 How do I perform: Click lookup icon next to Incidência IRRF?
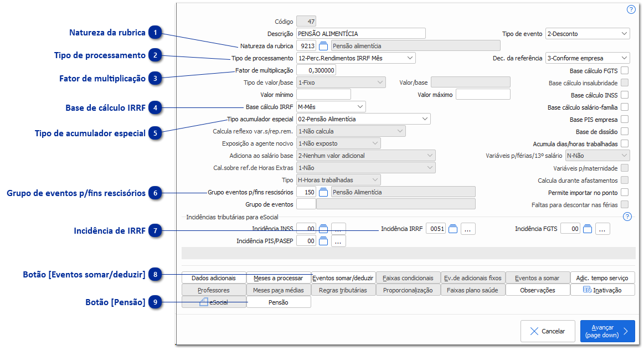click(453, 229)
